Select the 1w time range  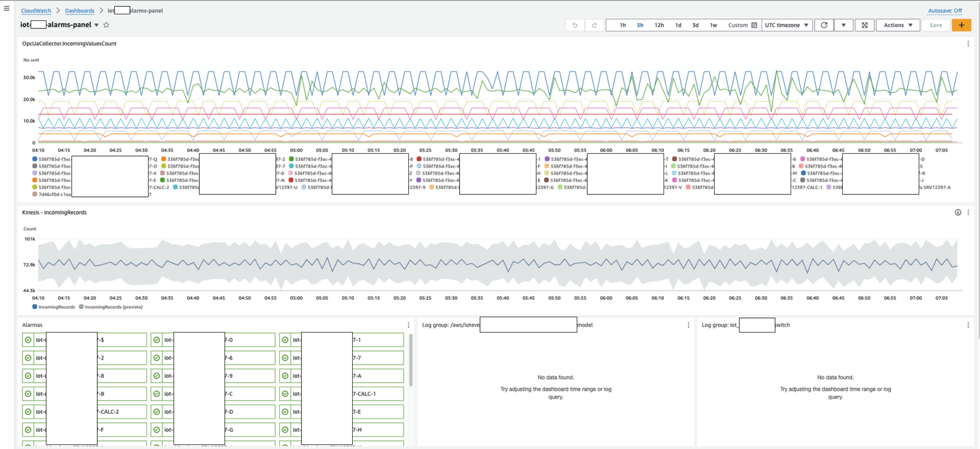713,25
